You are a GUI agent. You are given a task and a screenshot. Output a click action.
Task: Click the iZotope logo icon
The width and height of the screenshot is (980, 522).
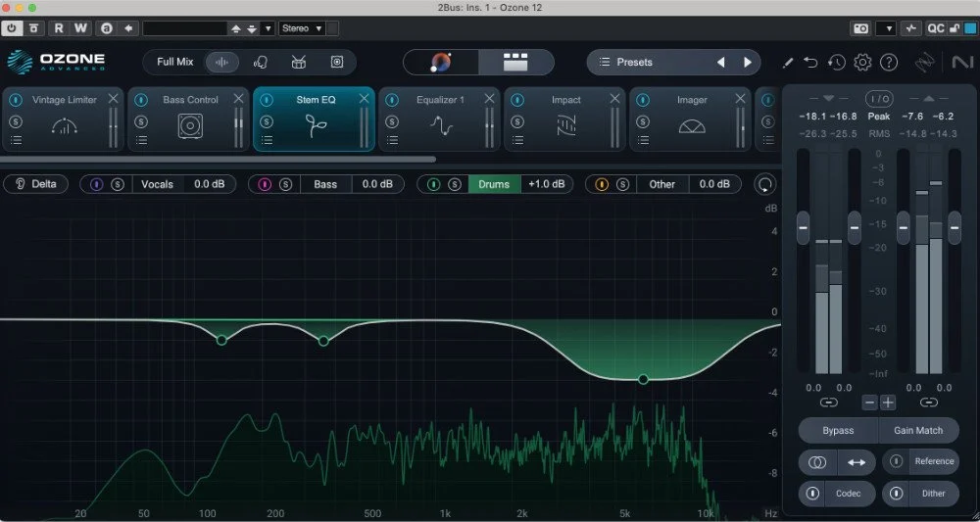[924, 63]
